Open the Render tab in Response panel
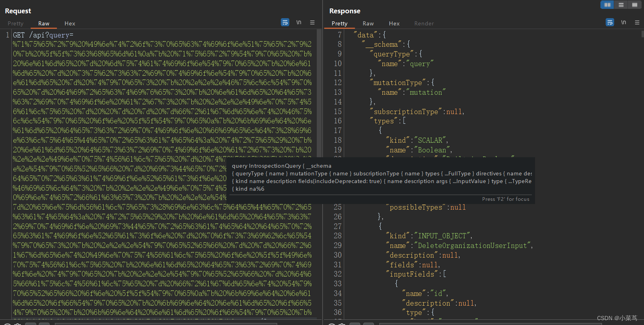The image size is (644, 325). [x=424, y=23]
